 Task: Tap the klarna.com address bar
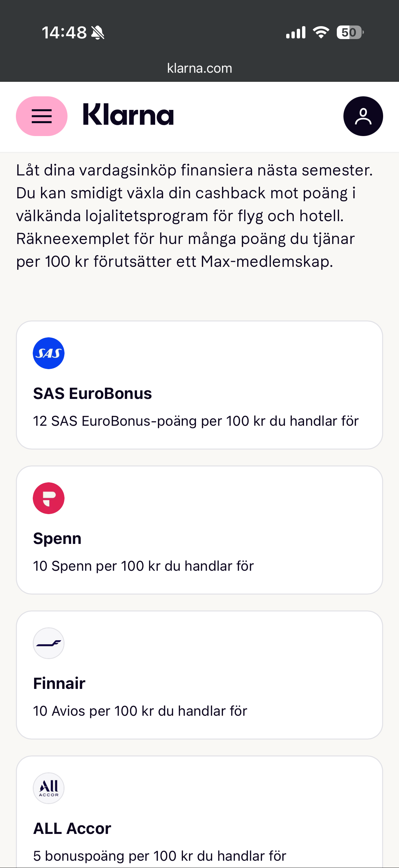click(x=199, y=69)
